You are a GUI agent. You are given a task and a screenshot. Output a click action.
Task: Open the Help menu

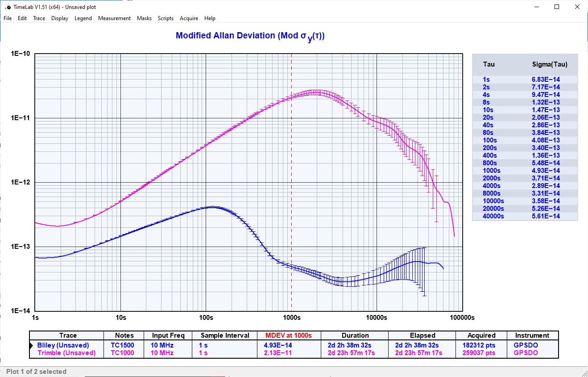[210, 18]
